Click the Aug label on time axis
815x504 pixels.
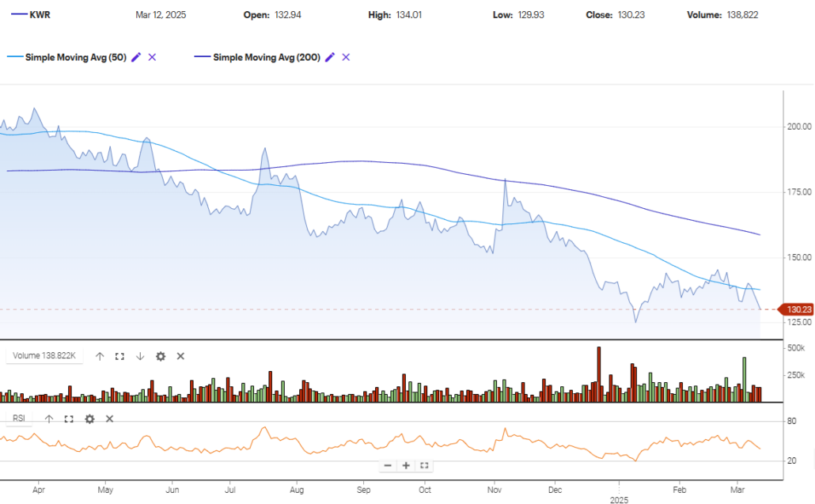pos(297,490)
